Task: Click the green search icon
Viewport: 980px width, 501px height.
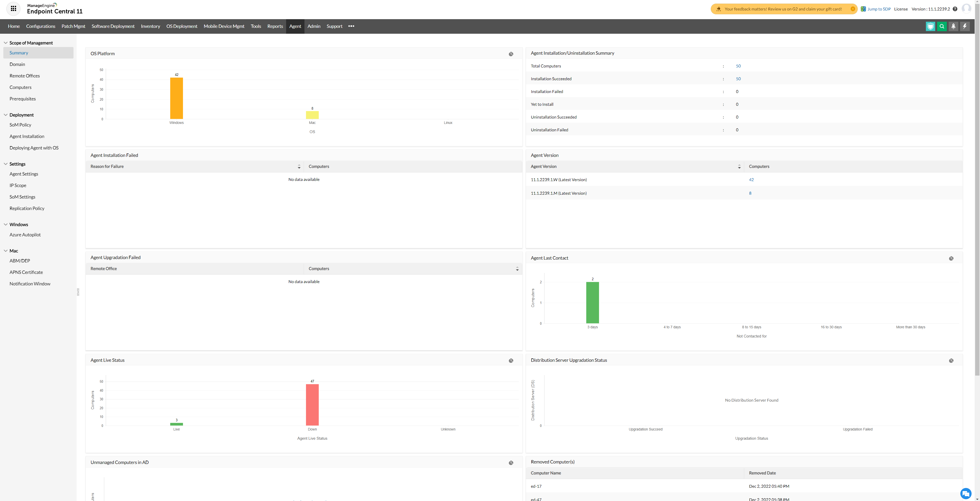Action: pyautogui.click(x=941, y=26)
